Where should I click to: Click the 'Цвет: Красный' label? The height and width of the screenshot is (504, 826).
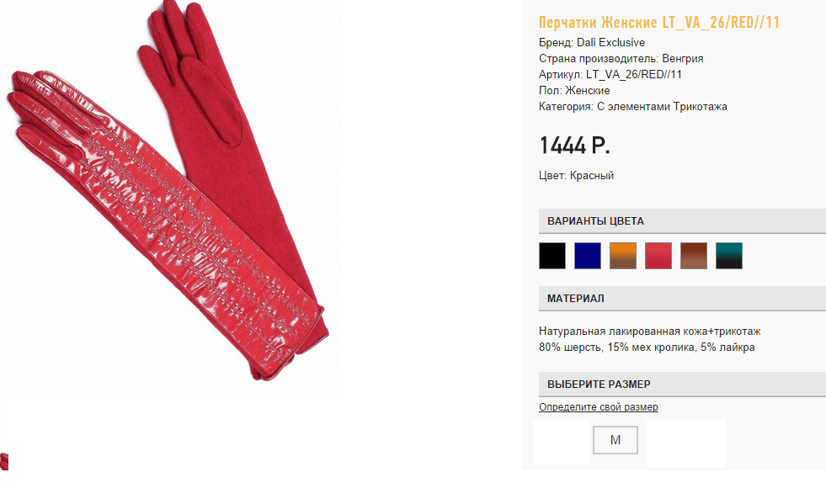576,175
